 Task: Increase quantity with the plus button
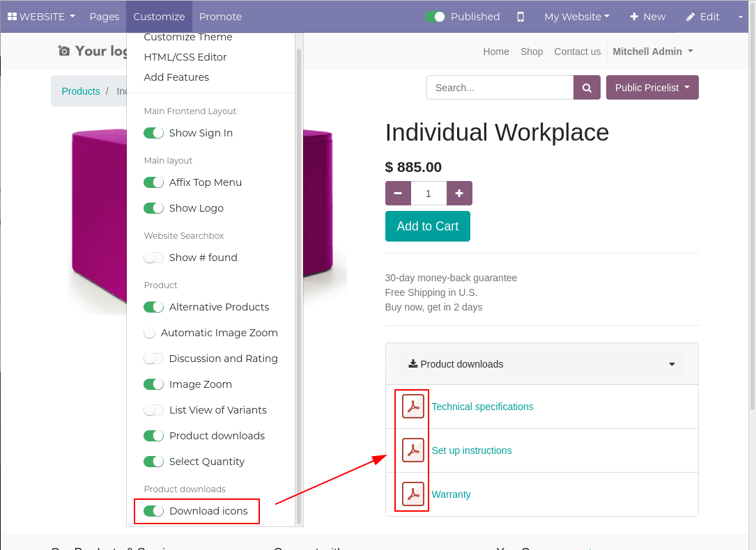pyautogui.click(x=459, y=193)
